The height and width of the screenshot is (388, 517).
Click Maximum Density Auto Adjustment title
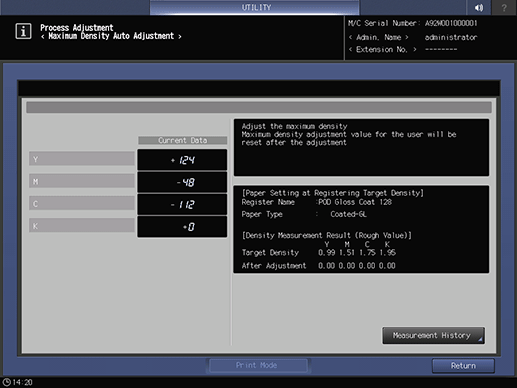pyautogui.click(x=111, y=36)
